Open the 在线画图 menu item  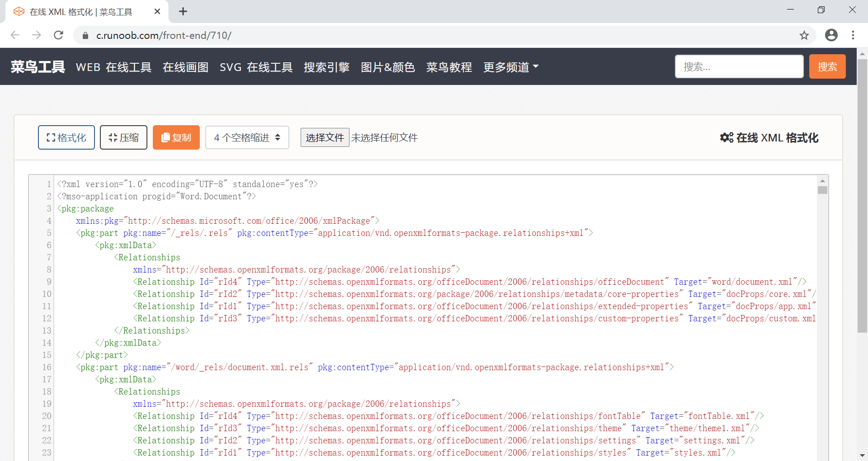pos(185,67)
